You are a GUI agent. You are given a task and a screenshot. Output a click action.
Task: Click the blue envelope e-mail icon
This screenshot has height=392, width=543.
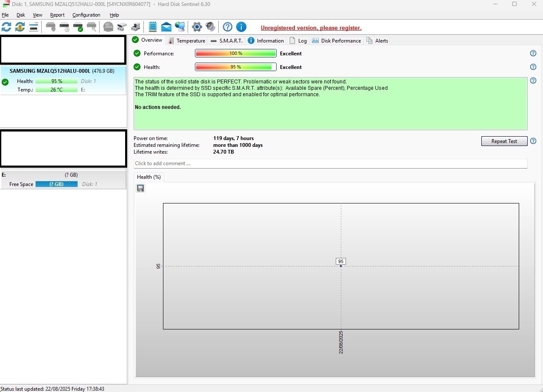(166, 27)
